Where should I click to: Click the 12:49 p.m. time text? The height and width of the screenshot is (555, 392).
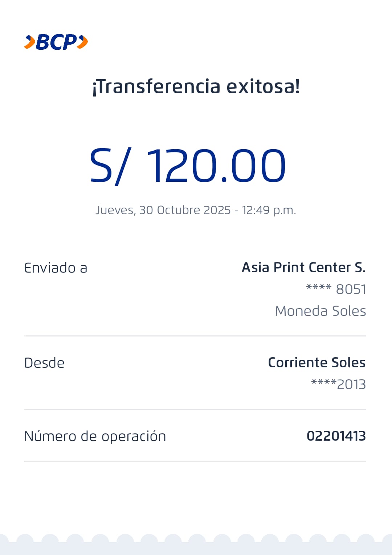pyautogui.click(x=269, y=210)
